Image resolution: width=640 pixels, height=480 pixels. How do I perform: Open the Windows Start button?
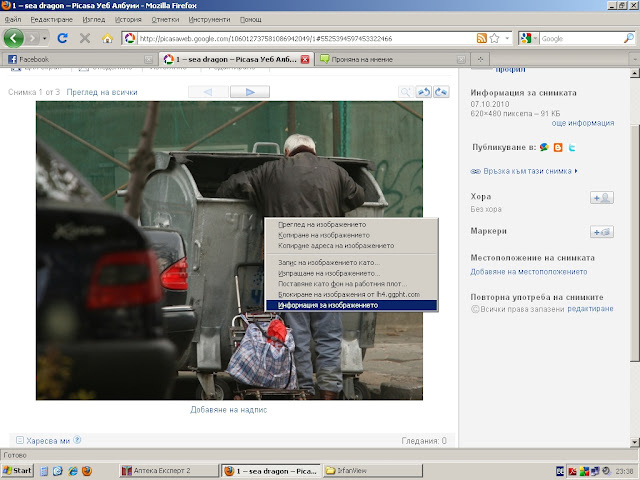[17, 471]
